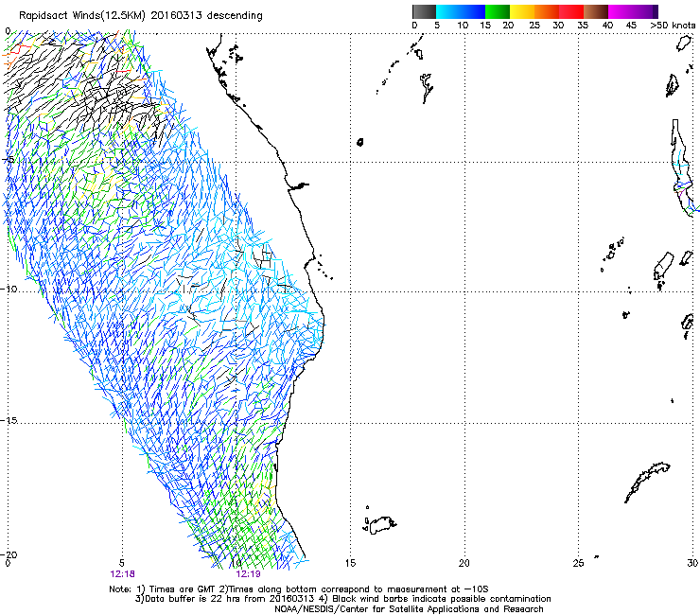
Task: Click the '15' label under the color bar
Action: (485, 26)
